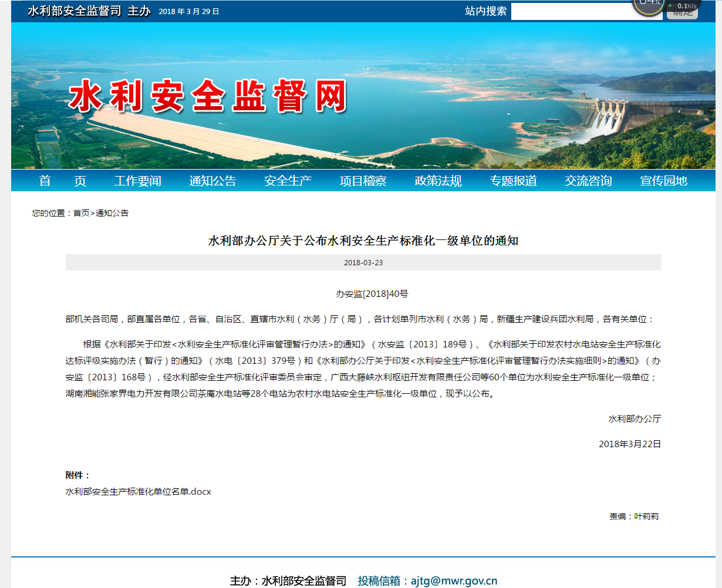The image size is (722, 588).
Task: Open the 安全生产 navigation section
Action: tap(288, 181)
